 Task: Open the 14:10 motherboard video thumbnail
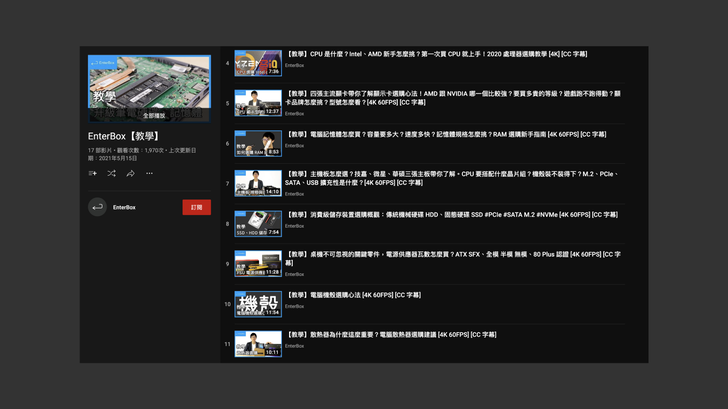(258, 183)
